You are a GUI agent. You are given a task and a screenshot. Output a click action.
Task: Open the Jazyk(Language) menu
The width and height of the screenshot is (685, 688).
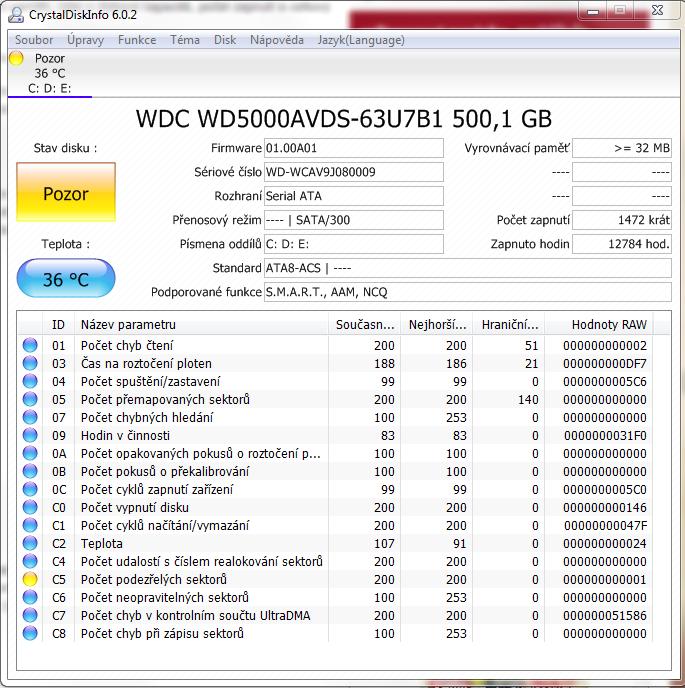pos(361,40)
